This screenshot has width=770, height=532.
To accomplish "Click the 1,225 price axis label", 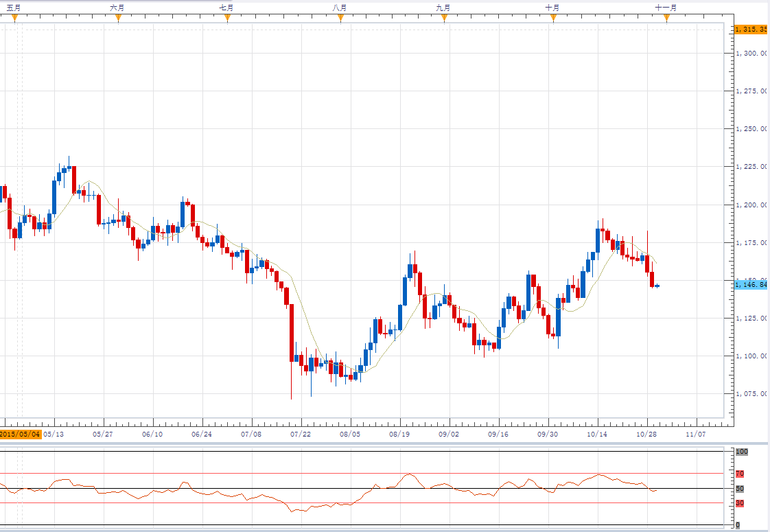I will (752, 167).
